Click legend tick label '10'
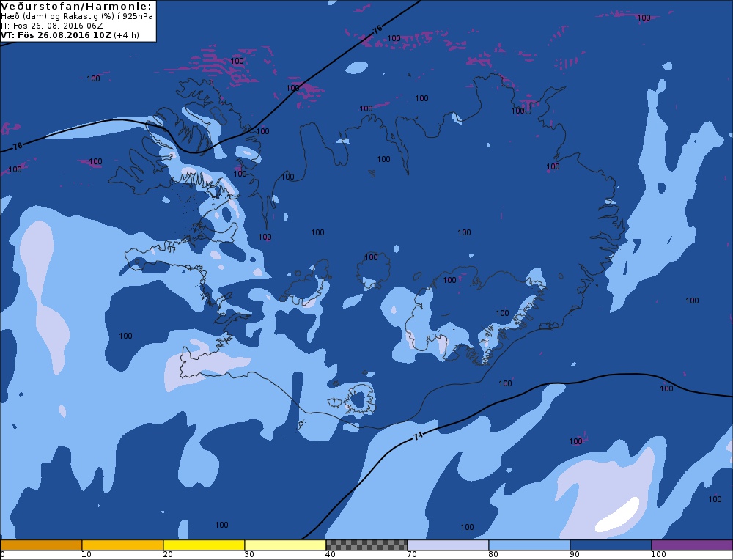Screen dimensions: 733x560 click(86, 554)
